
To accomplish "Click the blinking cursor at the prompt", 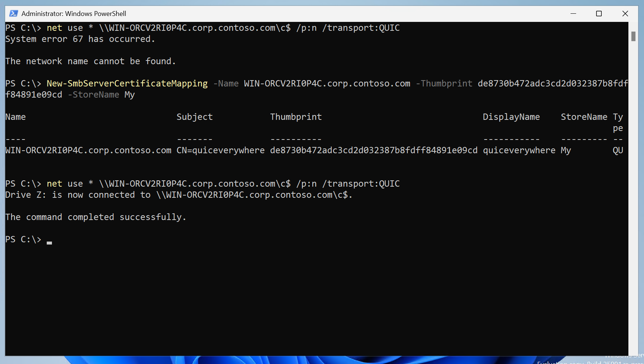I will [x=49, y=242].
